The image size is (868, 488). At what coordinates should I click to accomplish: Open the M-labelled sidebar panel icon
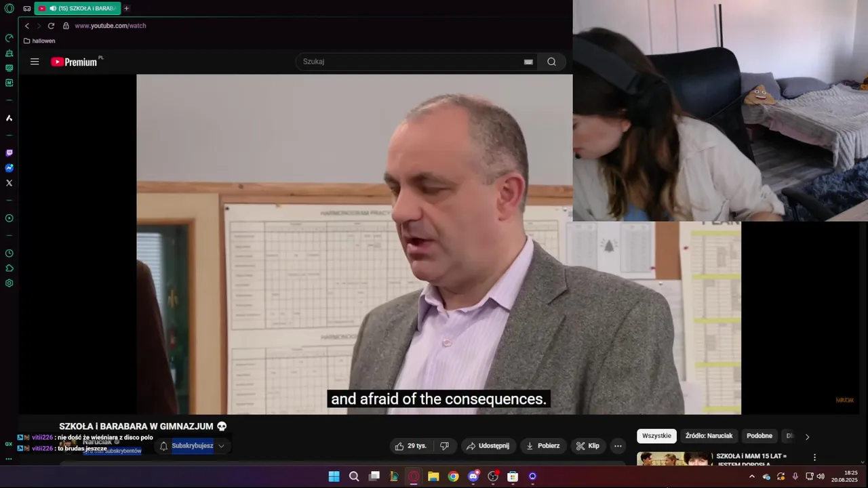(9, 83)
